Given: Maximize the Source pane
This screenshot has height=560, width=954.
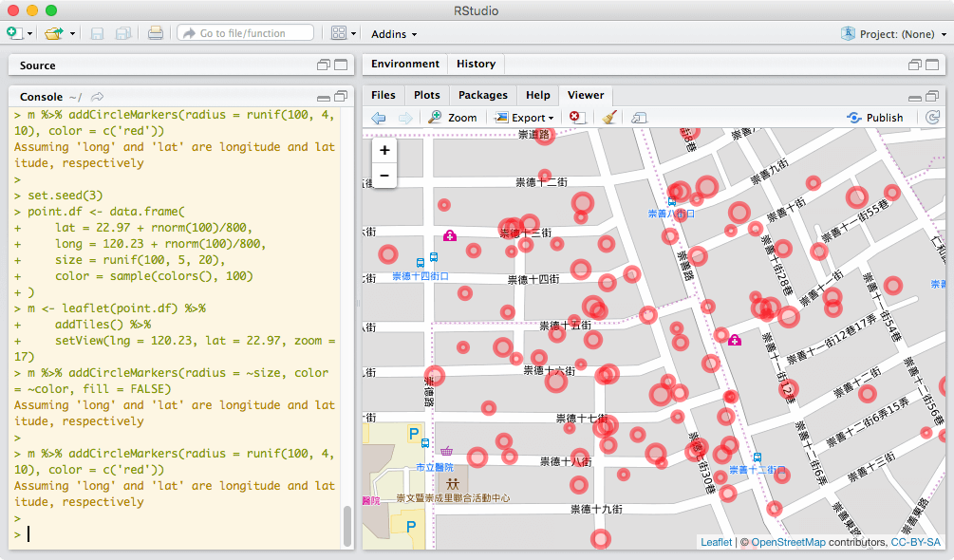Looking at the screenshot, I should (x=341, y=65).
